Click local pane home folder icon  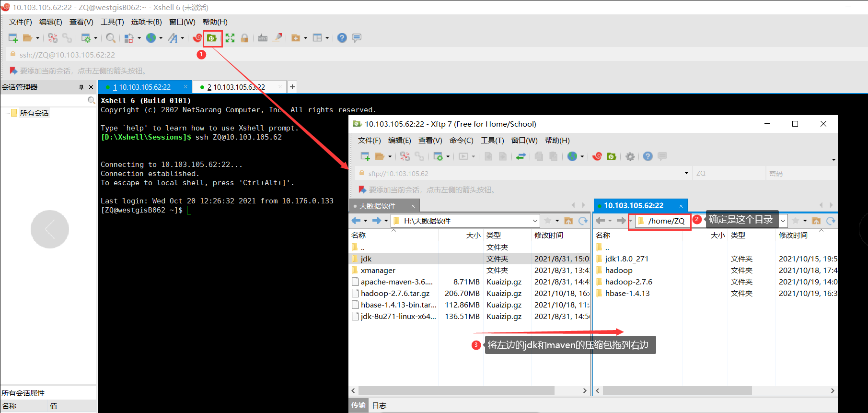click(568, 221)
